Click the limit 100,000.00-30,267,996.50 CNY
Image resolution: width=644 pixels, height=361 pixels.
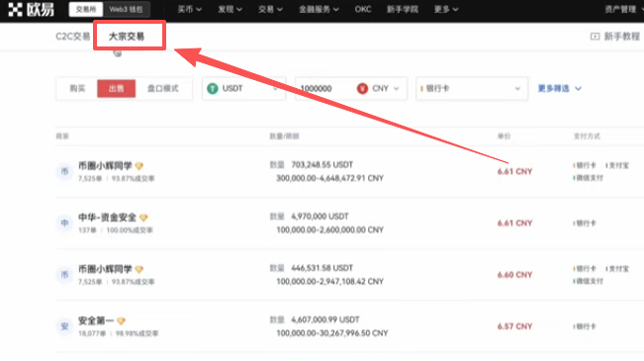[x=331, y=333]
